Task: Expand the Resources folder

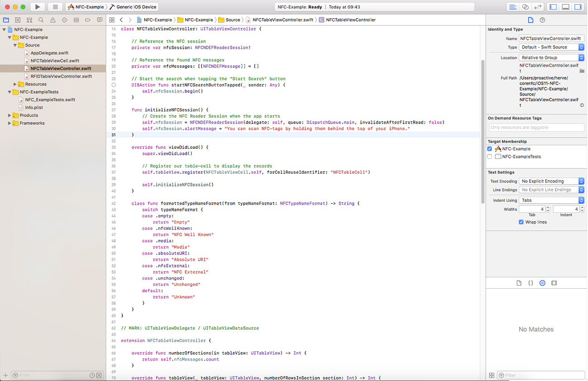Action: coord(15,84)
